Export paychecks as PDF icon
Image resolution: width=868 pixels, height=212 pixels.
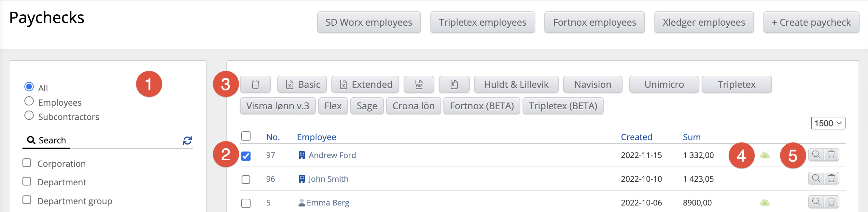pyautogui.click(x=418, y=85)
